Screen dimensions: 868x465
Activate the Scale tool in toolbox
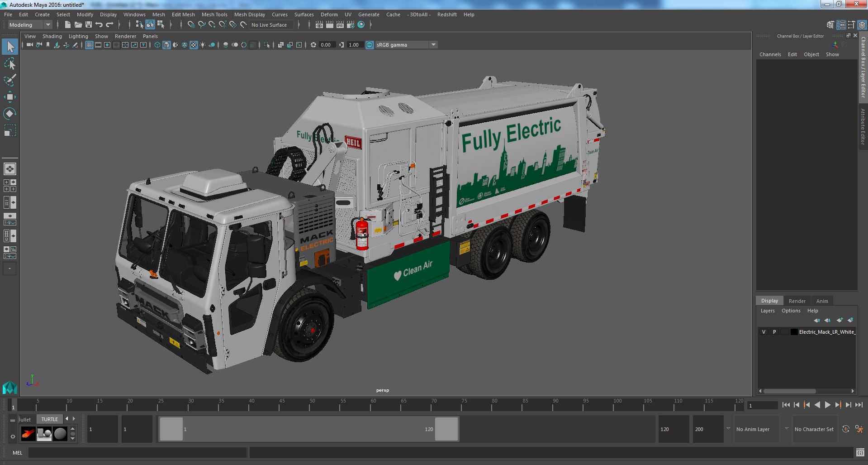click(x=10, y=130)
